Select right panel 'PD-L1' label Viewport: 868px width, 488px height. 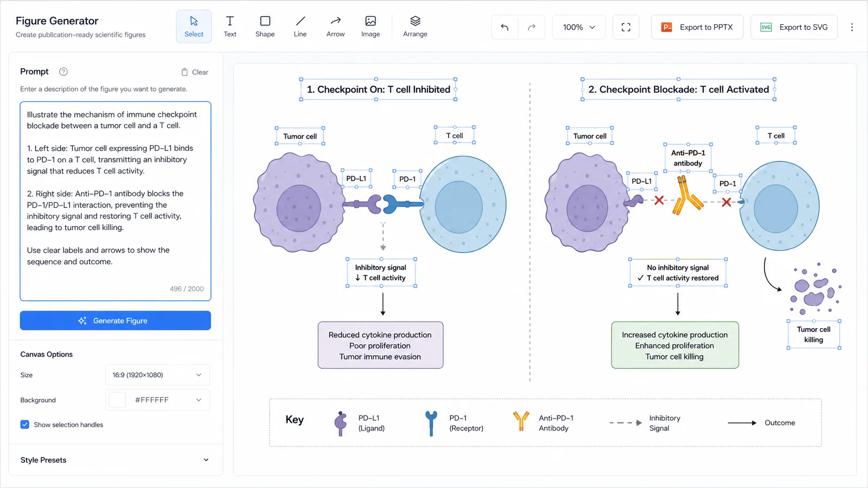coord(642,181)
